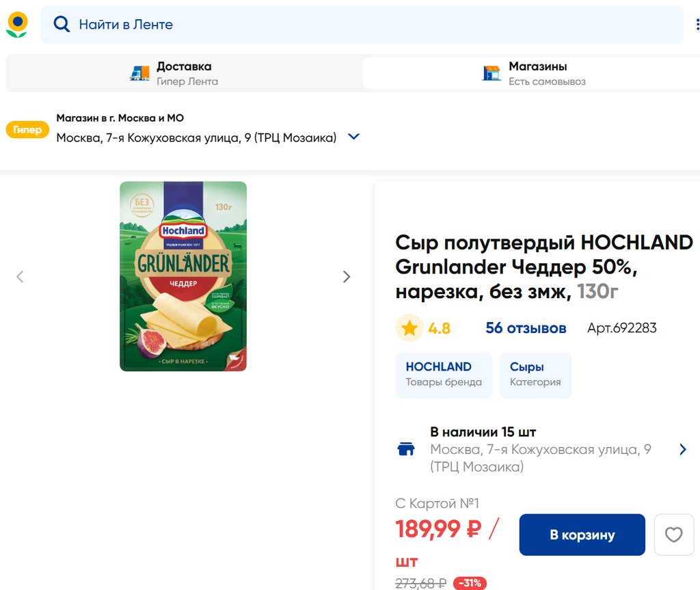Open the three-dot menu at top right
The height and width of the screenshot is (590, 700).
click(x=697, y=25)
